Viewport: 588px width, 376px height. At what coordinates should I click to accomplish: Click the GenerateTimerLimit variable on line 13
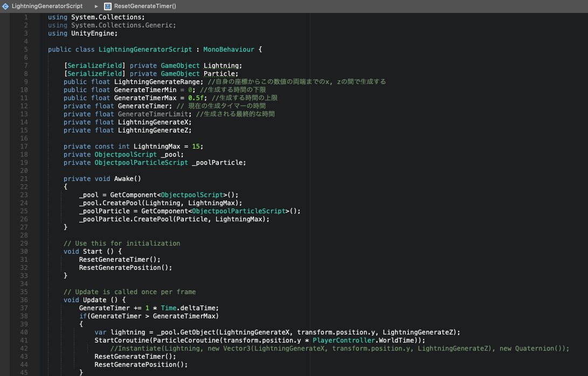pos(153,114)
